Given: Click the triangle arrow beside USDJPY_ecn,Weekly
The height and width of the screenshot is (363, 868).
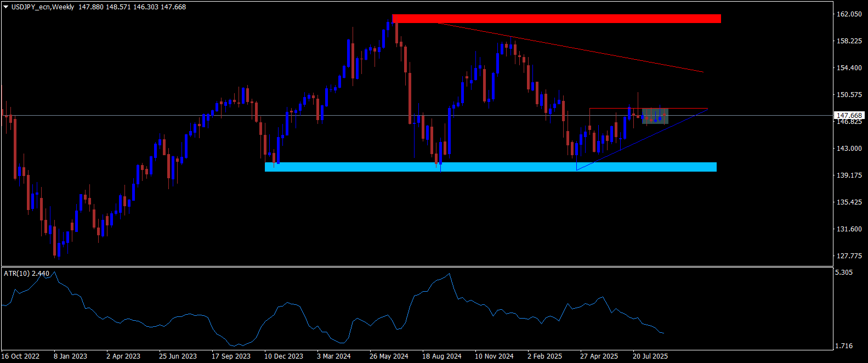Looking at the screenshot, I should click(6, 7).
